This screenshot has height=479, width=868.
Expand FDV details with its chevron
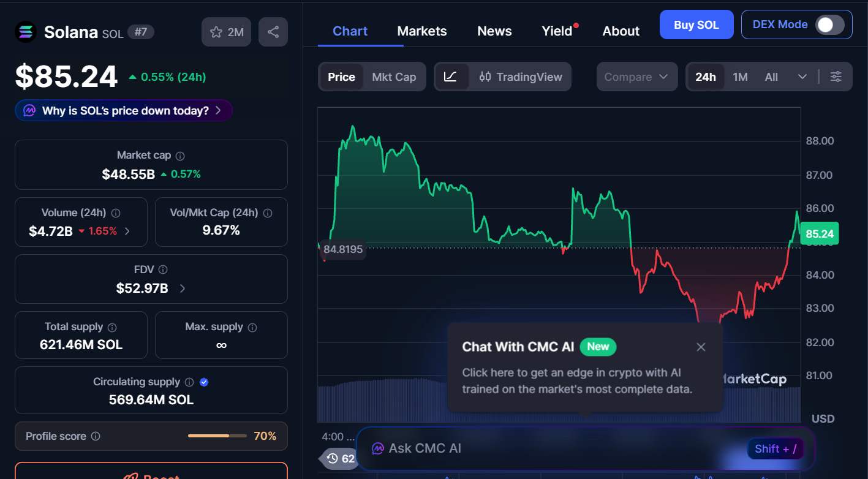pos(182,288)
